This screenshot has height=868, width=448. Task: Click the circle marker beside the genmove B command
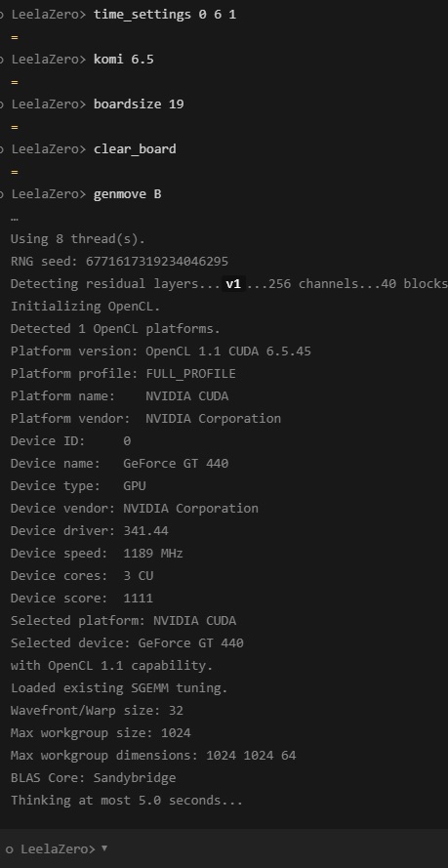[2, 195]
